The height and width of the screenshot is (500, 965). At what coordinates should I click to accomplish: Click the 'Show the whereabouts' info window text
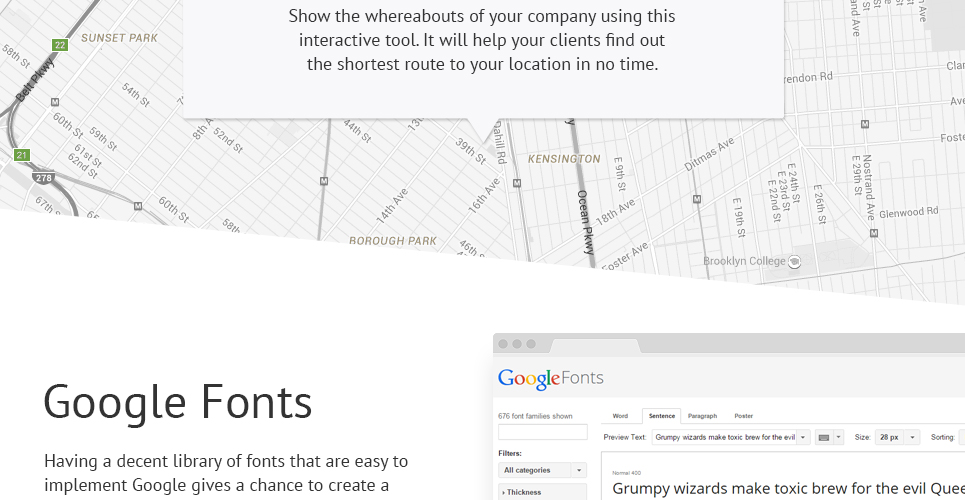(482, 40)
